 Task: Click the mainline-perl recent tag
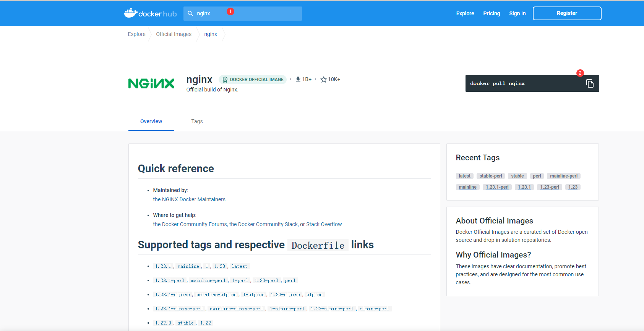563,176
